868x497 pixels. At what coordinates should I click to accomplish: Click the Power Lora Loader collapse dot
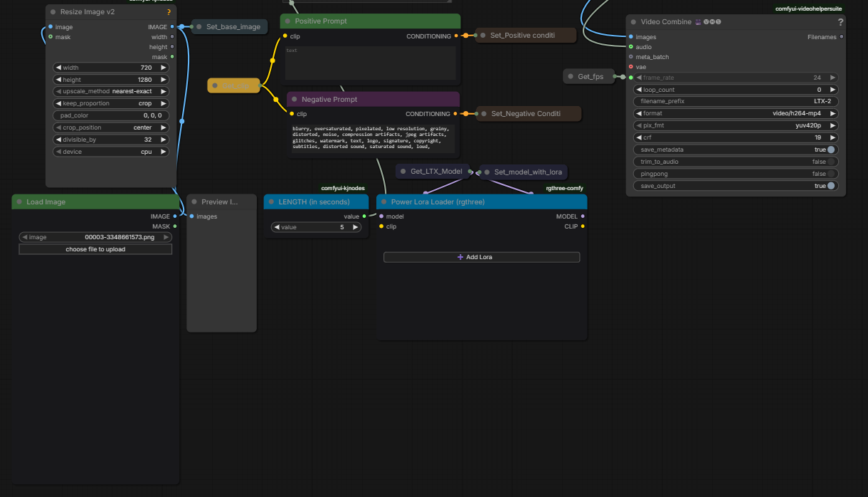coord(383,202)
